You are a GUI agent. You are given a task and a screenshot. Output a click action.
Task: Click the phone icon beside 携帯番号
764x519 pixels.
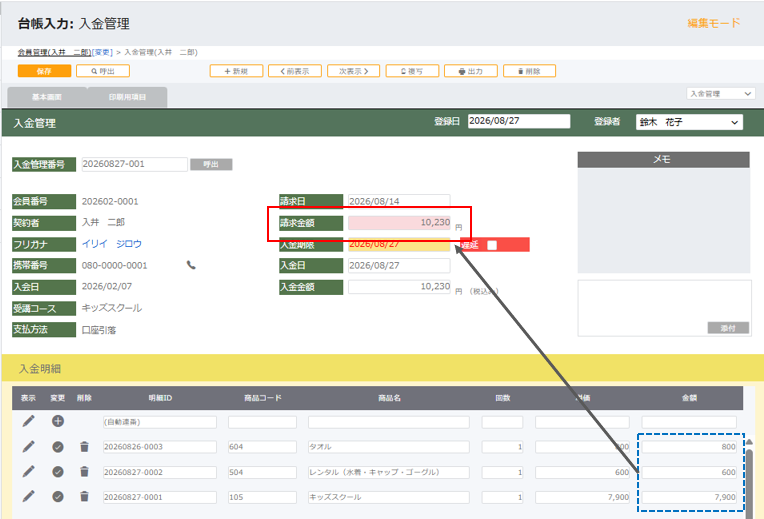[191, 265]
